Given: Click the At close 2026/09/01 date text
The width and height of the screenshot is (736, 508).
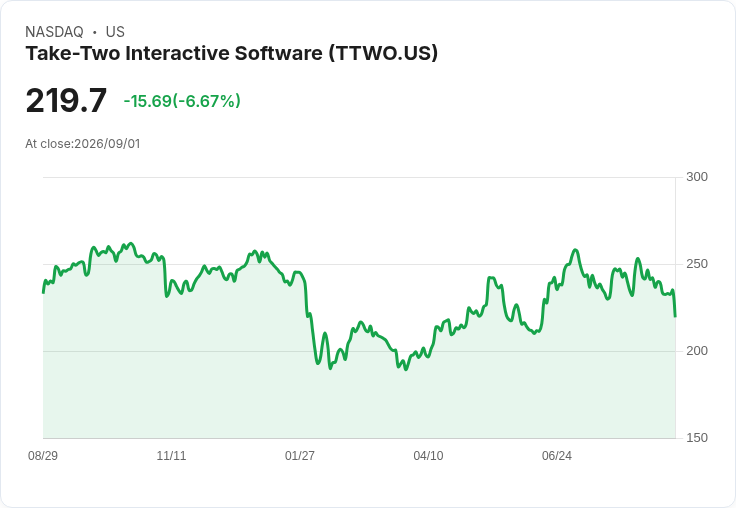Looking at the screenshot, I should tap(83, 144).
